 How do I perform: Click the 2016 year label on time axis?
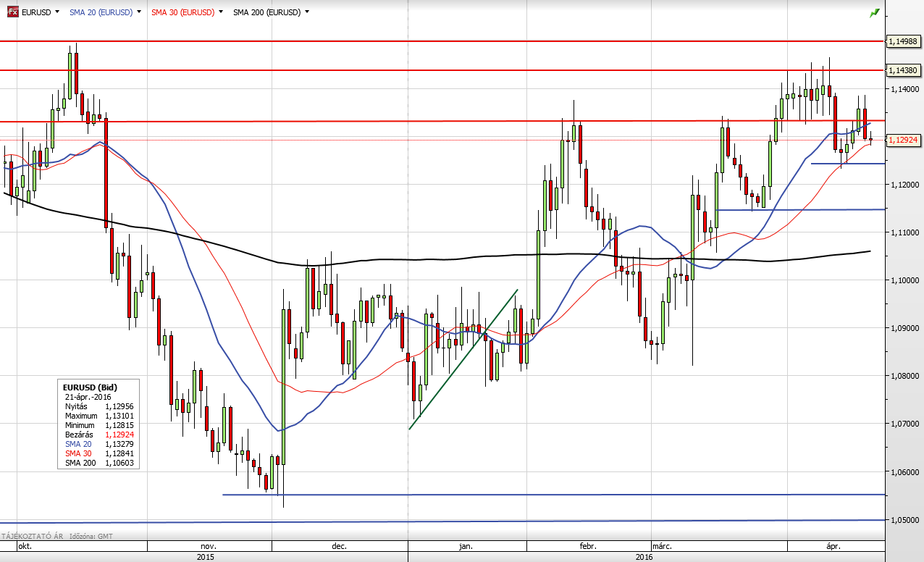[x=644, y=557]
